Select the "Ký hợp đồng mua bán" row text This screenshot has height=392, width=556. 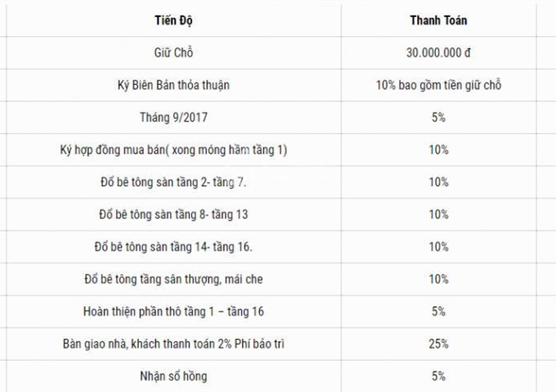click(173, 150)
